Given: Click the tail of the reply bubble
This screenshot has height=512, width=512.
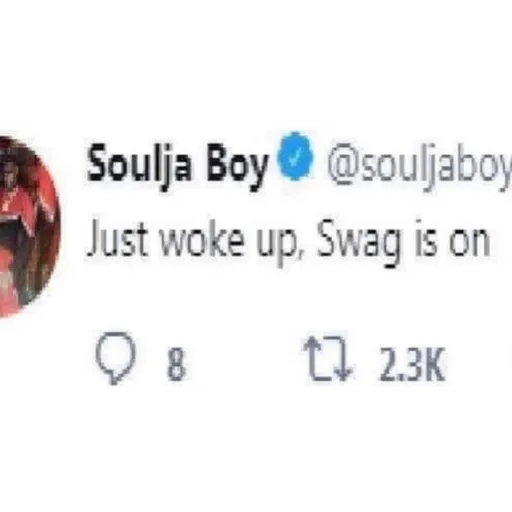Looking at the screenshot, I should point(115,379).
